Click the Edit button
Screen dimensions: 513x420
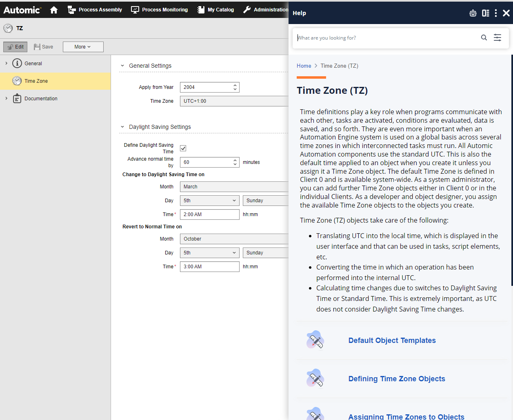tap(16, 47)
